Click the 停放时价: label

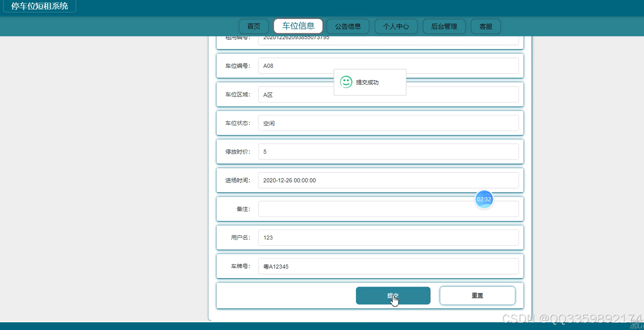[x=238, y=152]
